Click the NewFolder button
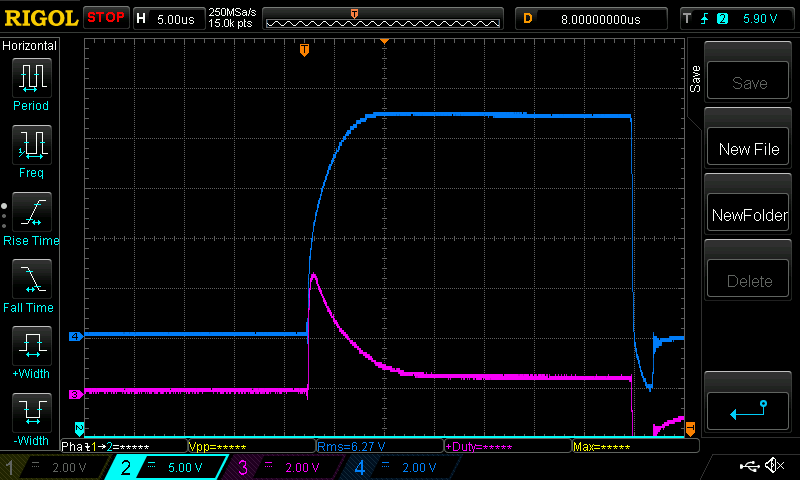The height and width of the screenshot is (480, 800). 749,215
